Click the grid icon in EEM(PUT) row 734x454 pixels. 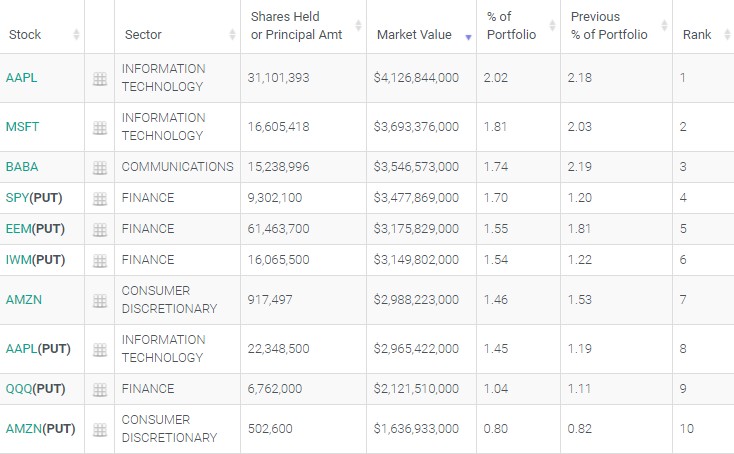click(x=100, y=230)
